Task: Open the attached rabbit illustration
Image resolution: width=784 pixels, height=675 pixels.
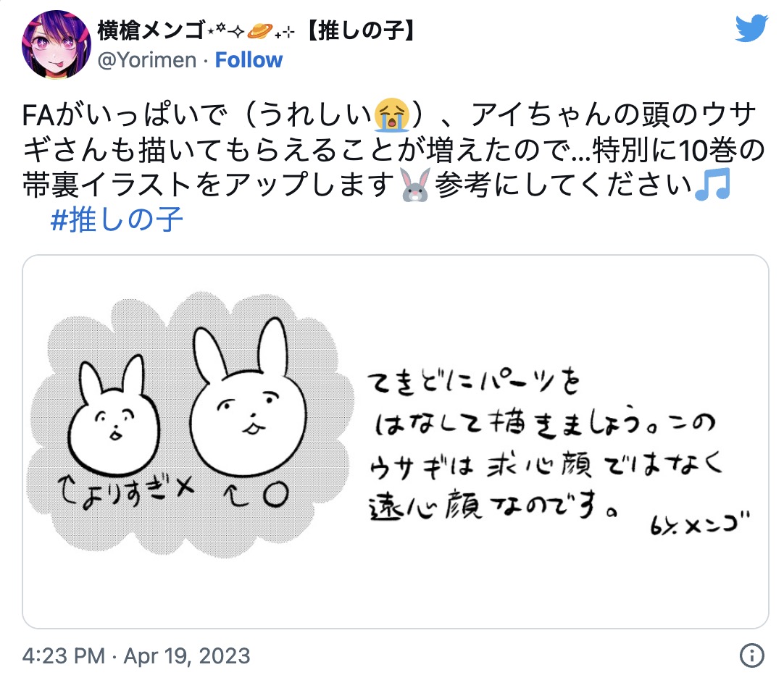Action: (x=395, y=442)
